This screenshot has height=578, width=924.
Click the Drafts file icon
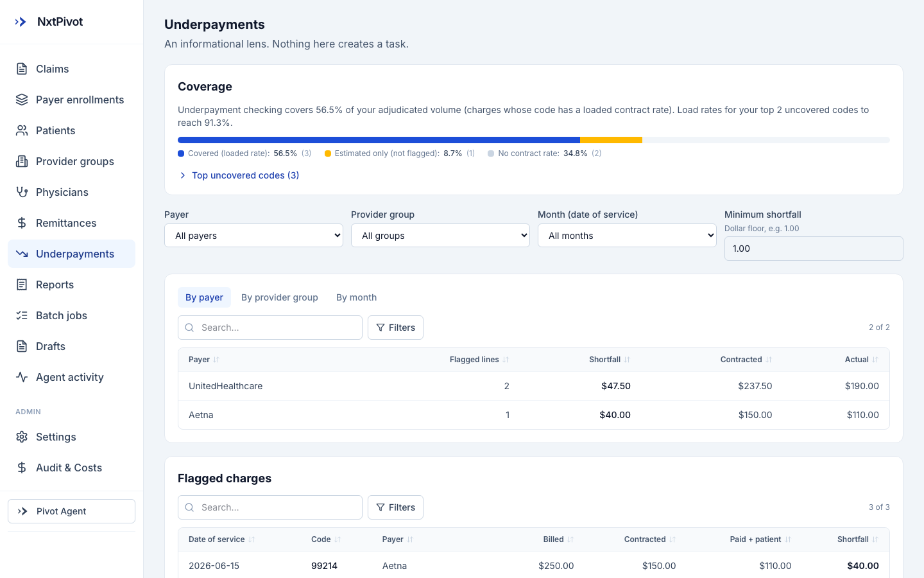click(22, 346)
